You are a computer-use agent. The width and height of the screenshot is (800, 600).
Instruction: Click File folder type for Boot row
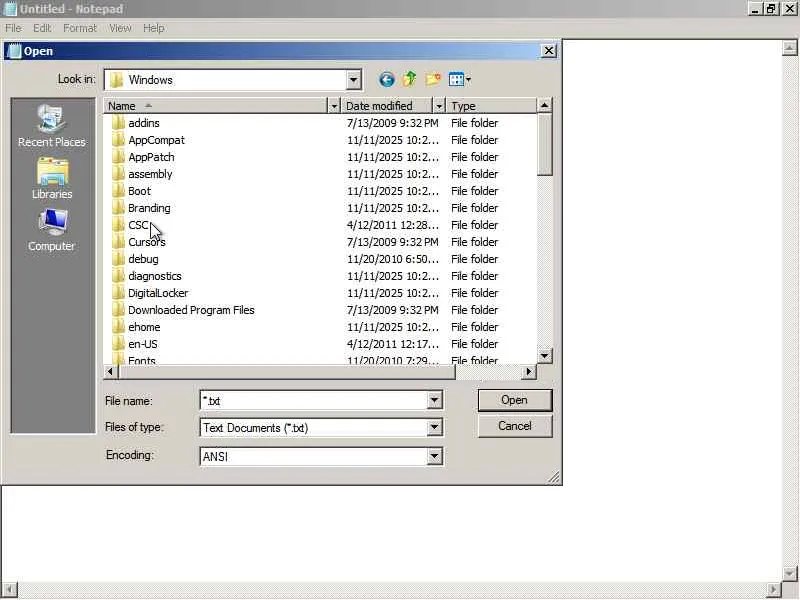click(x=474, y=191)
